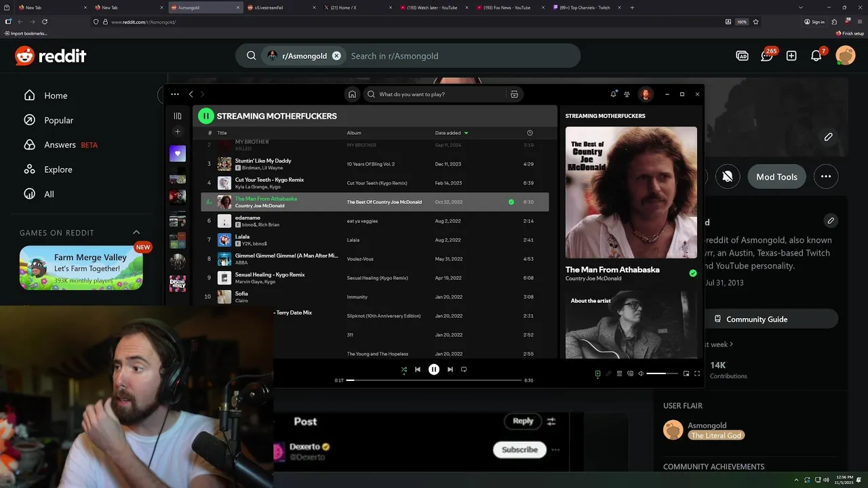Image resolution: width=868 pixels, height=488 pixels.
Task: Open Spotify Home via the house icon
Action: [351, 94]
